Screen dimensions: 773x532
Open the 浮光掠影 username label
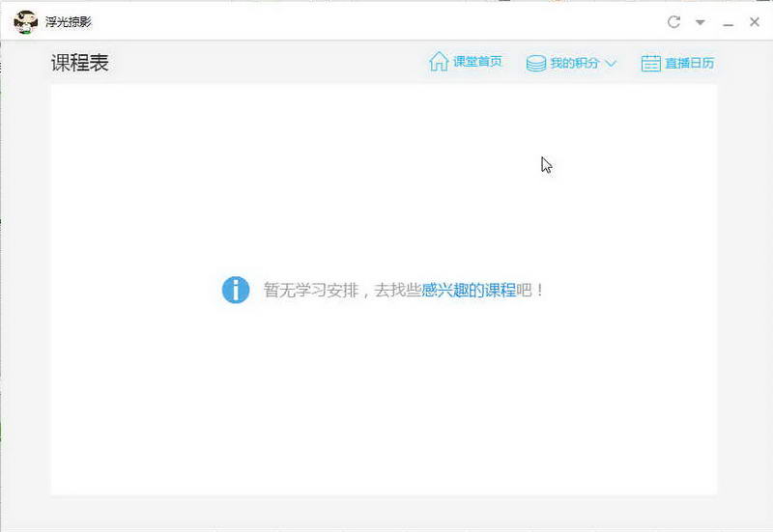tap(69, 21)
